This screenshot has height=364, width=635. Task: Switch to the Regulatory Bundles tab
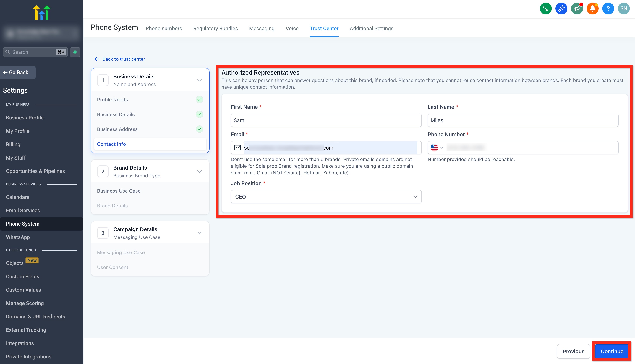tap(215, 29)
